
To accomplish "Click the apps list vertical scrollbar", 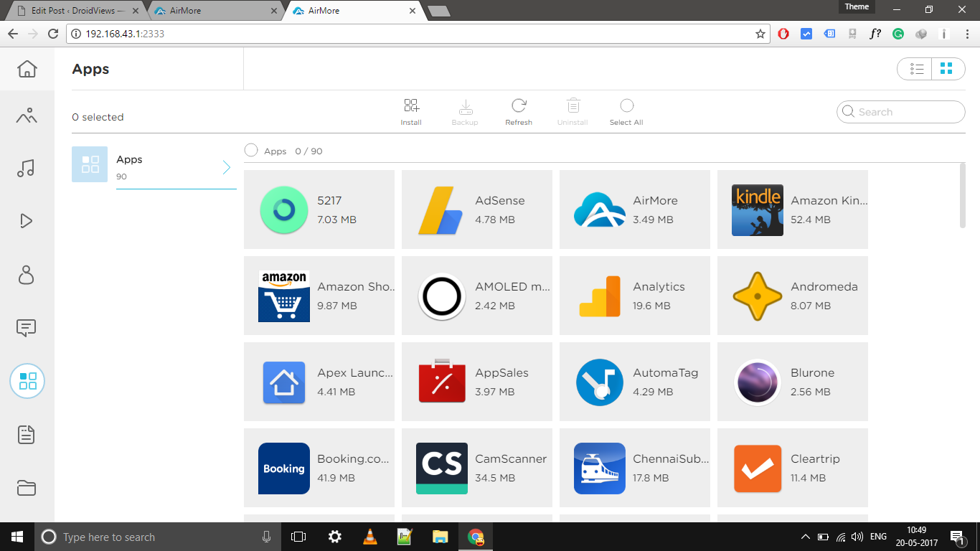I will point(963,195).
